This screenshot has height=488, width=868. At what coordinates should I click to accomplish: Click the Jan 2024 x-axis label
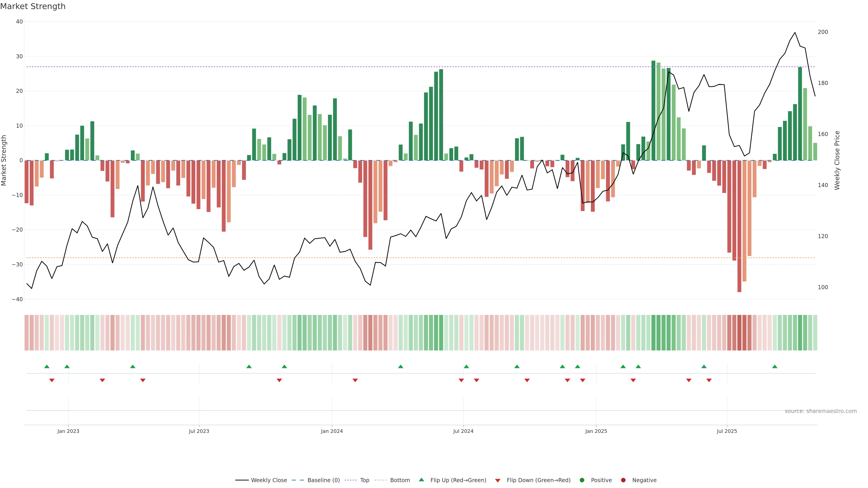pos(332,431)
